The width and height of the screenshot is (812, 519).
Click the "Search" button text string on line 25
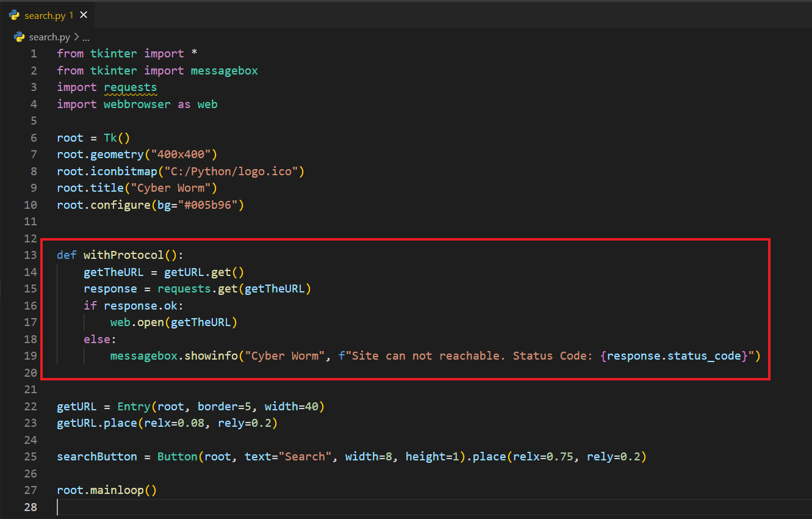306,457
